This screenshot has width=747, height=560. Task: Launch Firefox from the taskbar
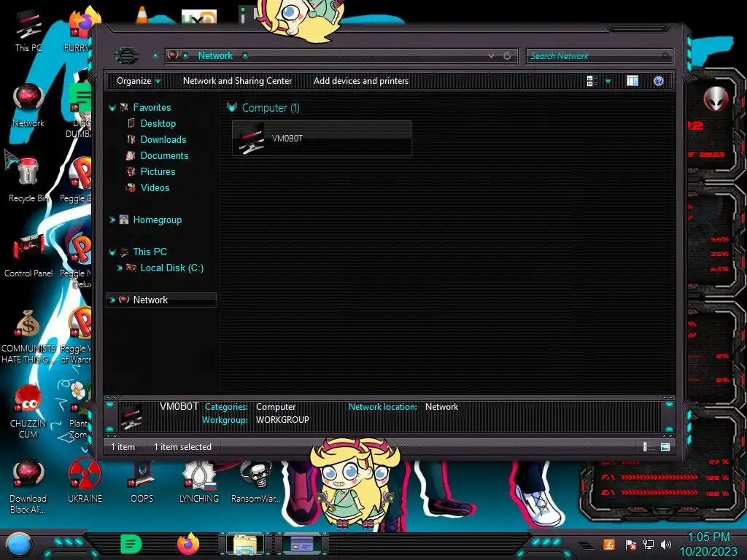click(x=188, y=544)
